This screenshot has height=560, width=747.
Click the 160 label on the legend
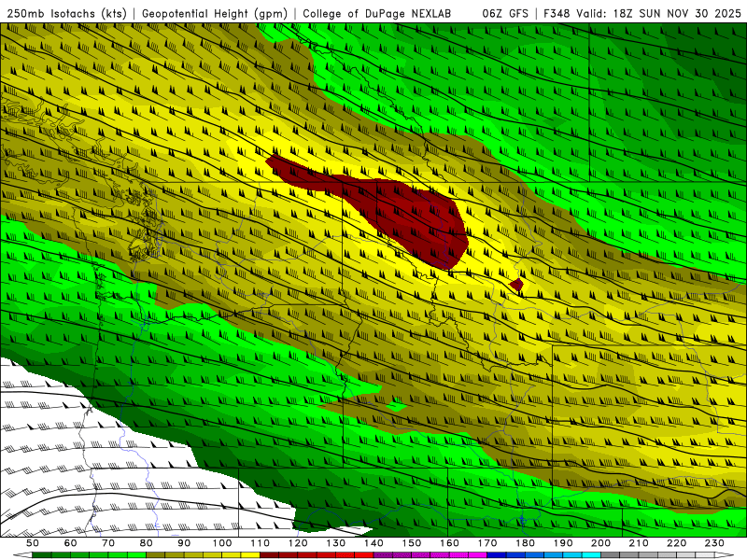[x=449, y=543]
